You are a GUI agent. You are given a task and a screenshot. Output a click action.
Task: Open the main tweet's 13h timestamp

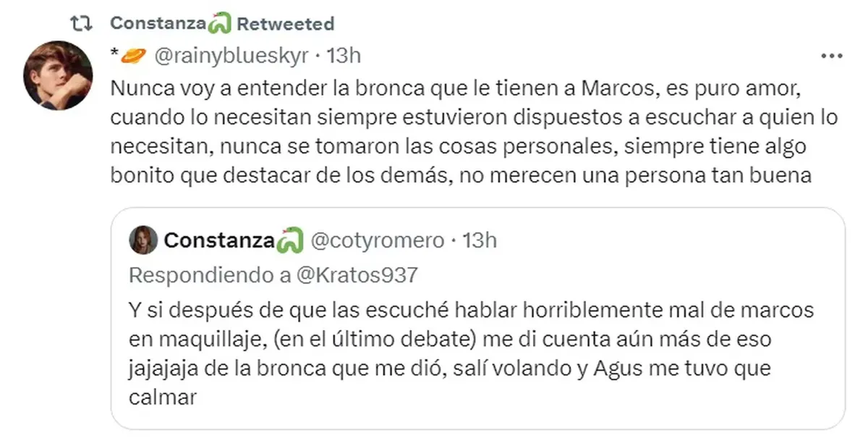344,56
